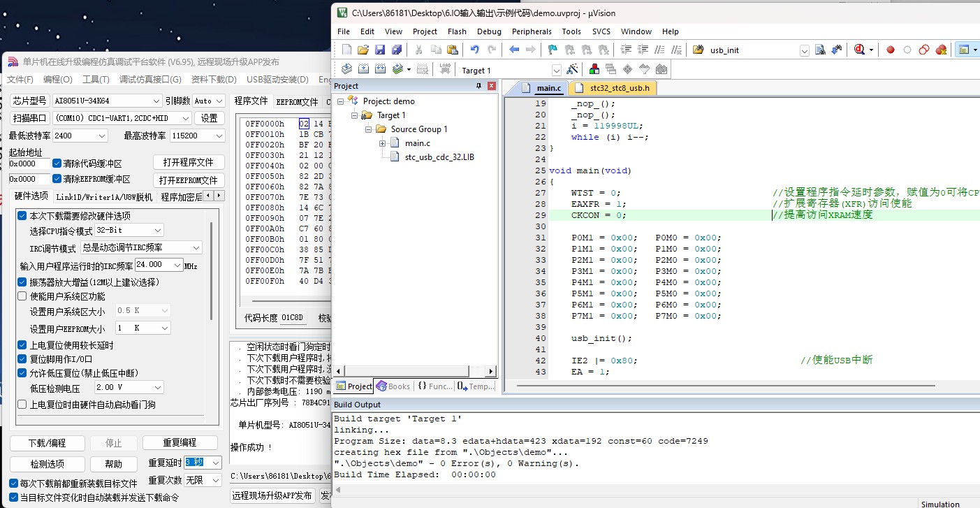Click the hardware options vertical scrollbar
The image size is (980, 508).
pos(211,272)
